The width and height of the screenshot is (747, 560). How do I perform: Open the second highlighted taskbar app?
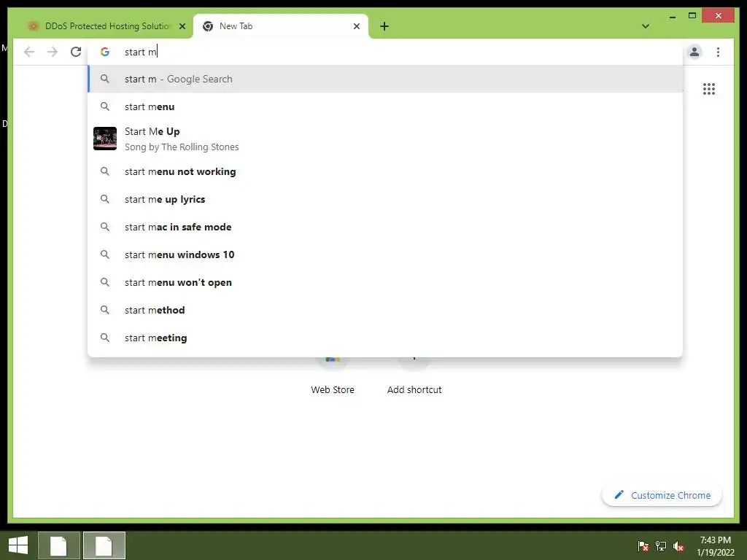(x=104, y=545)
